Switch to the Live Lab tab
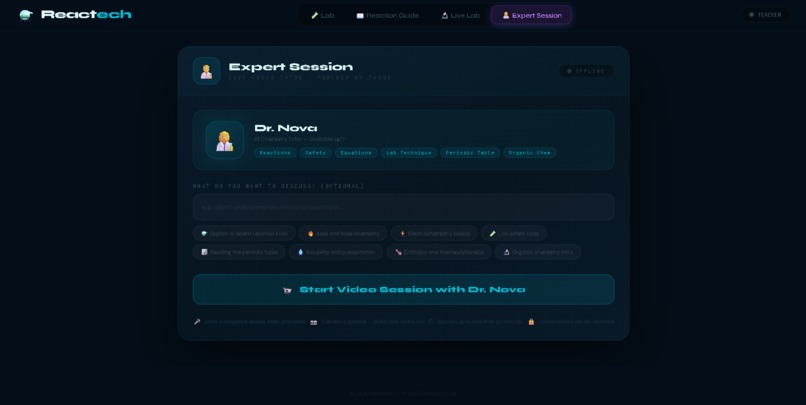806x405 pixels. 460,15
